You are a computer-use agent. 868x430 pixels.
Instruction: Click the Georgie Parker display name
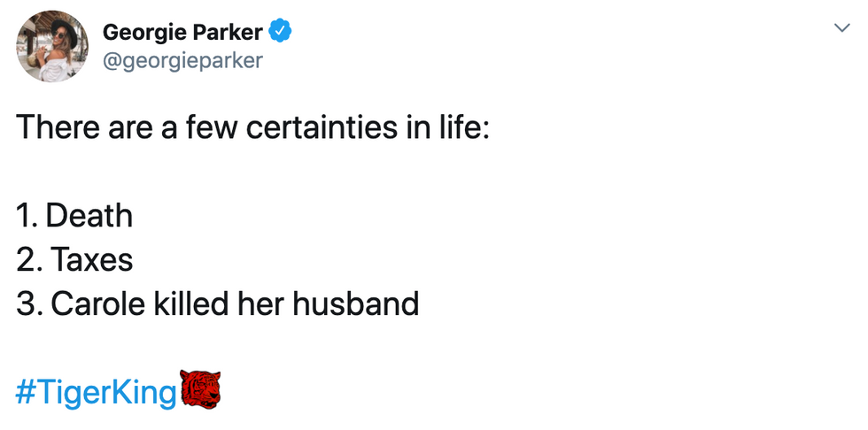[x=182, y=33]
